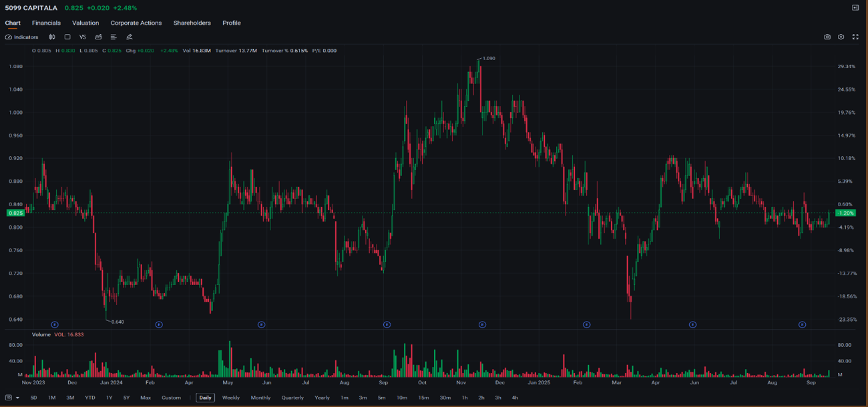Select the Monthly interval
The image size is (868, 407).
point(260,398)
